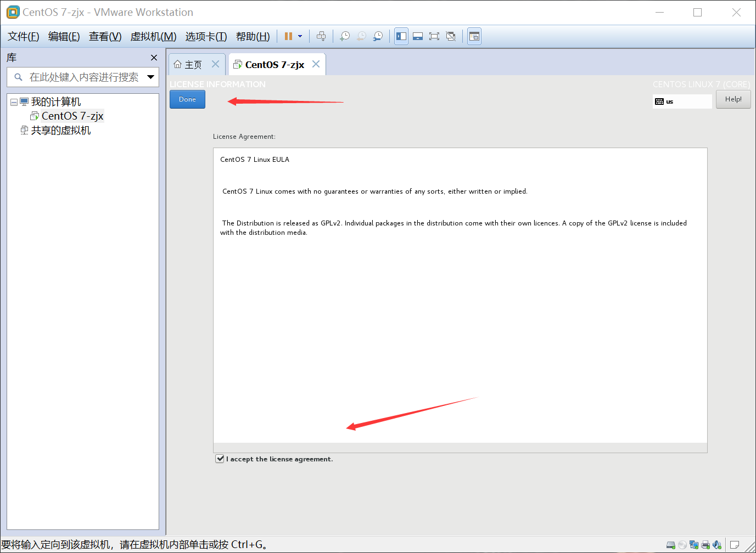Open the 虚拟机(M) menu

point(153,37)
